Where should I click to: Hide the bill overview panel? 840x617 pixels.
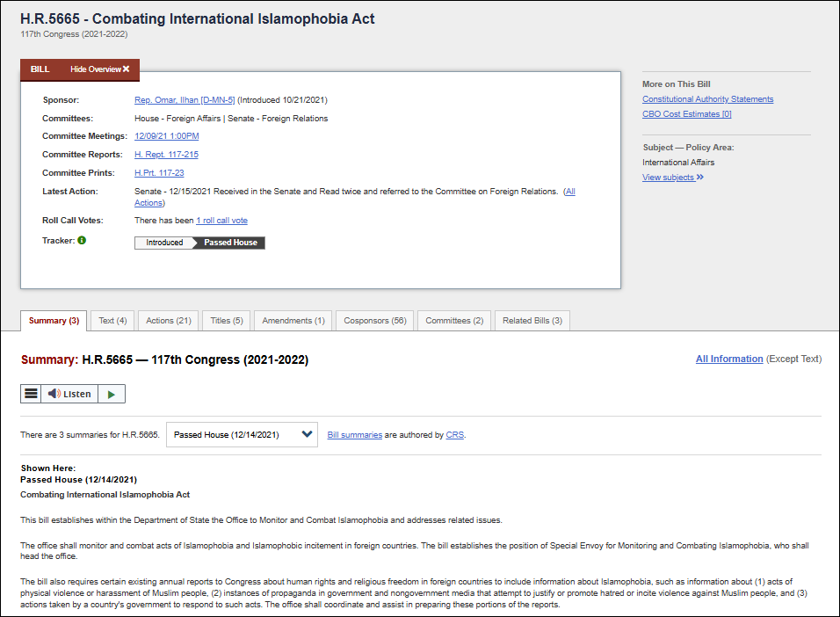point(100,69)
